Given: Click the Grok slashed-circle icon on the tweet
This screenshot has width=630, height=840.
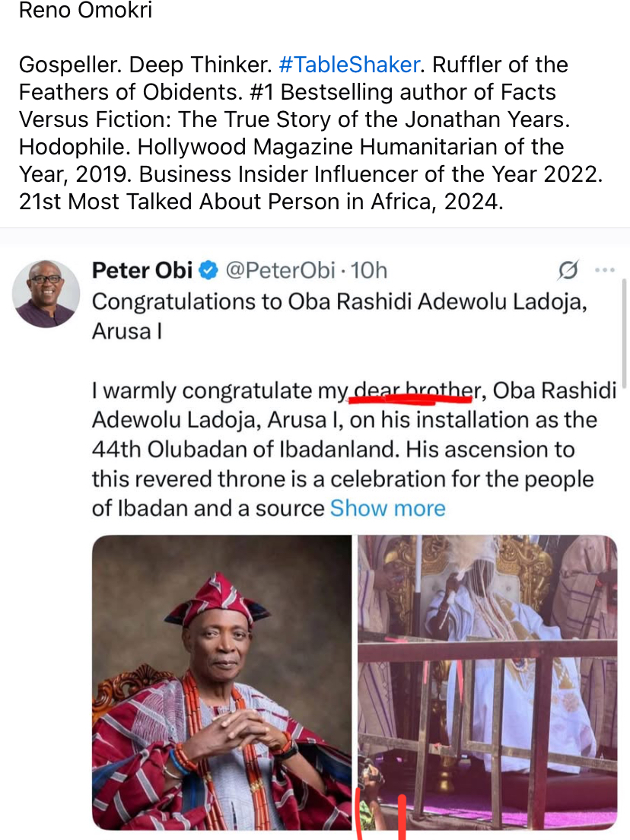Looking at the screenshot, I should point(568,270).
